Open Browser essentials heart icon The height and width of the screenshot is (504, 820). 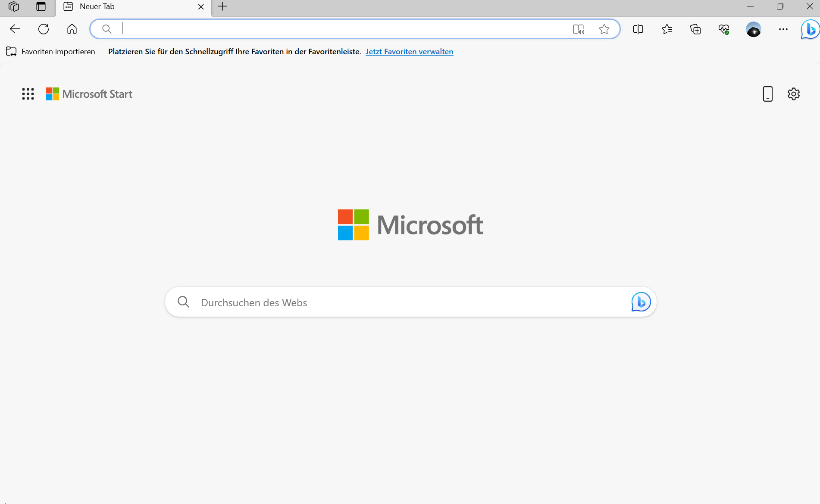tap(724, 29)
